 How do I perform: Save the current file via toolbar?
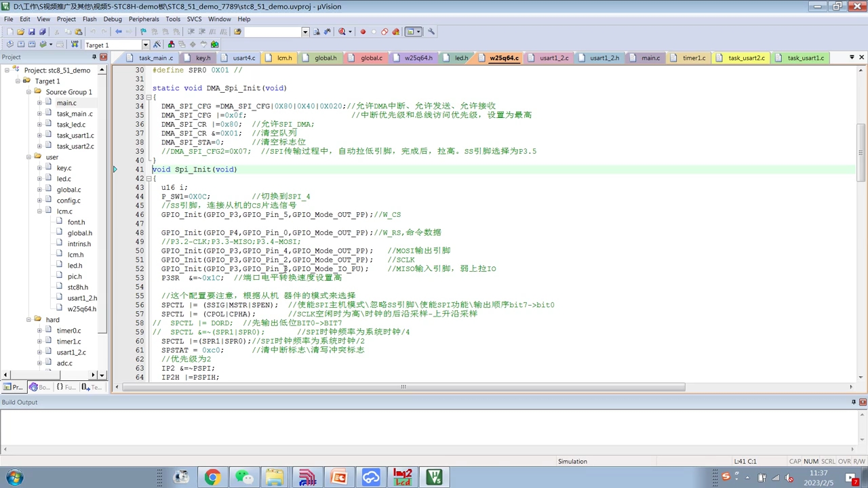[x=31, y=32]
